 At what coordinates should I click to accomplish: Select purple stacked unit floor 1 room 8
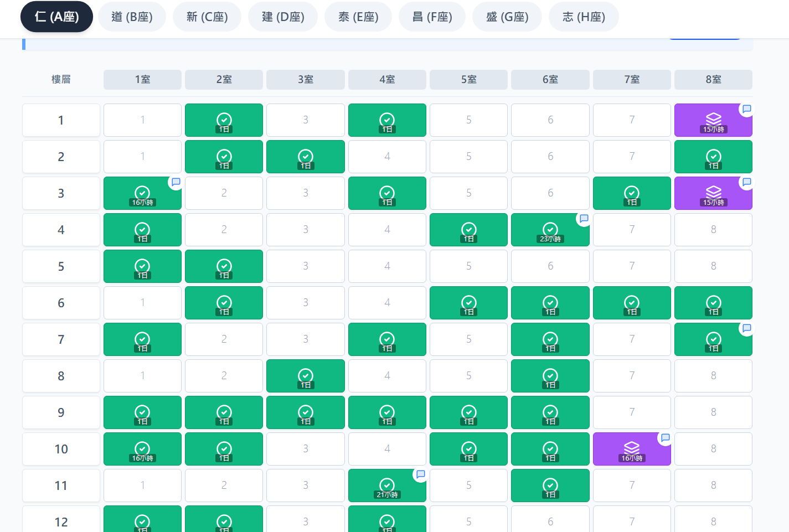click(x=713, y=120)
